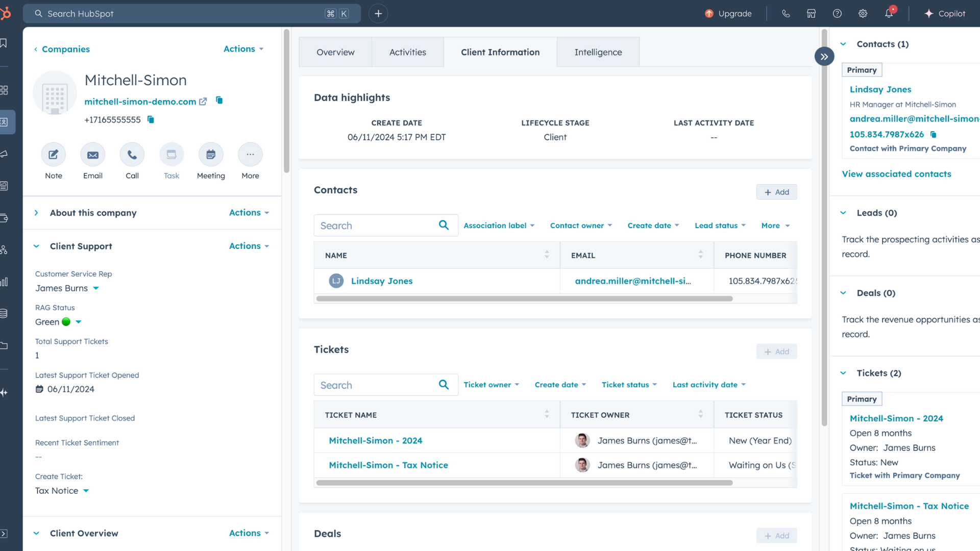Screen dimensions: 980x551
Task: Open the RAG Status Green dropdown
Action: [x=79, y=322]
